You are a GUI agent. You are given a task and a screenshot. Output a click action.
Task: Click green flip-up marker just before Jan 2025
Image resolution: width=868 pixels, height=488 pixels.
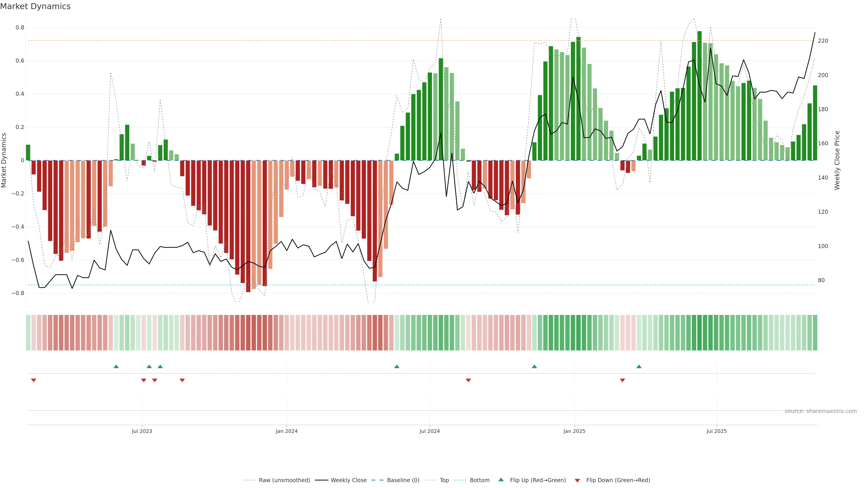(x=534, y=366)
